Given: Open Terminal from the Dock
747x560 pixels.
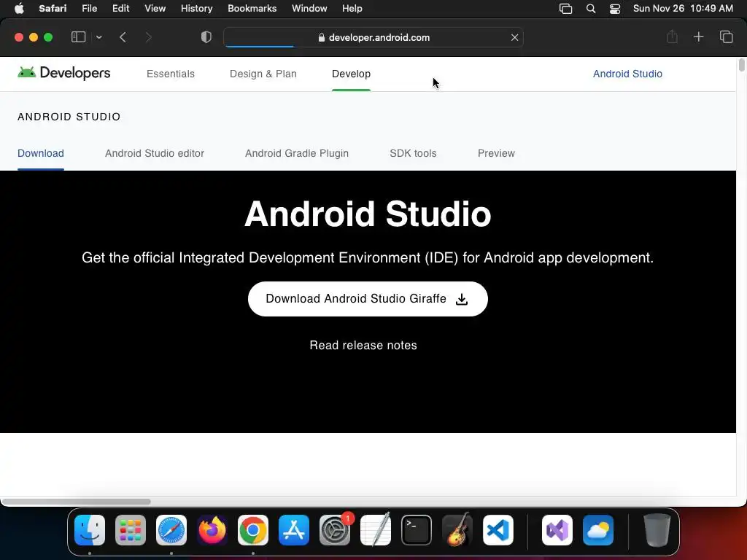Looking at the screenshot, I should [417, 530].
